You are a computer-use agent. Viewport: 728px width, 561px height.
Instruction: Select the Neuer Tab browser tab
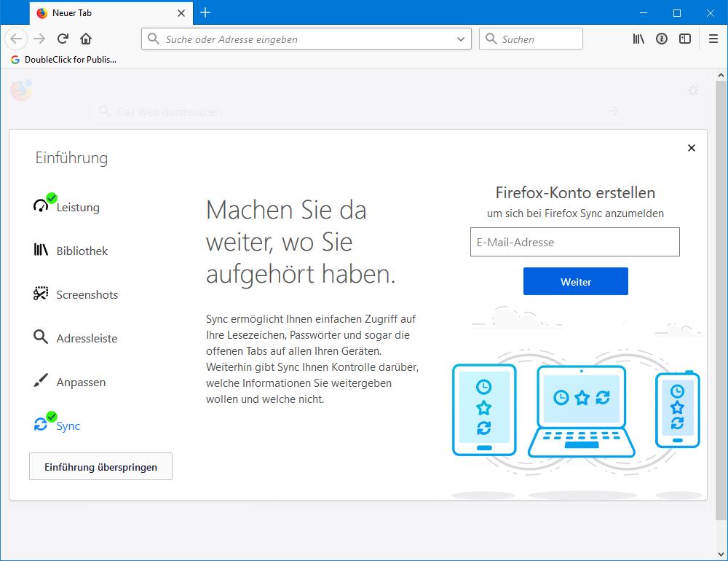click(x=111, y=13)
